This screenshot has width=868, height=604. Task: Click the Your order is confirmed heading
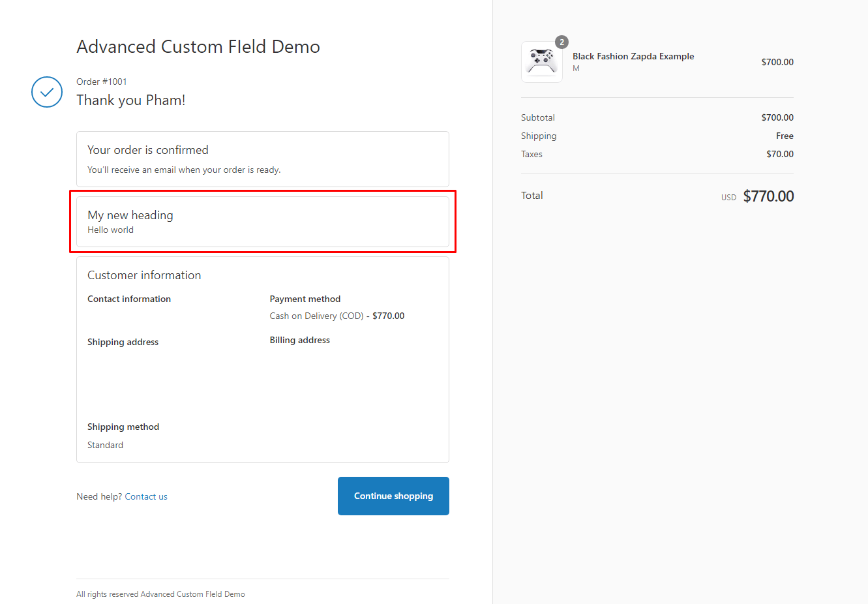click(x=148, y=150)
